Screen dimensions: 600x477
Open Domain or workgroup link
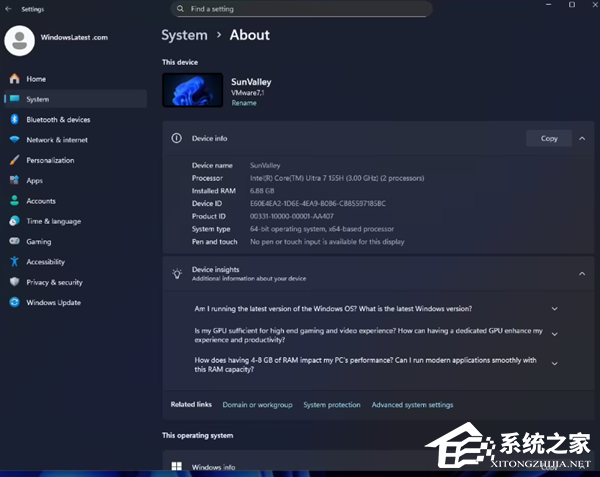(x=258, y=405)
